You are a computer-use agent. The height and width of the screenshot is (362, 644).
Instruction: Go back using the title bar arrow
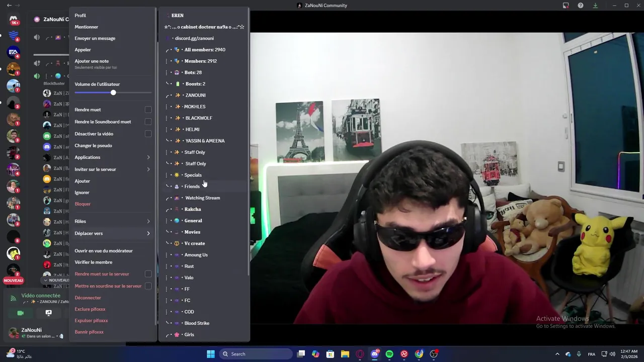point(9,6)
